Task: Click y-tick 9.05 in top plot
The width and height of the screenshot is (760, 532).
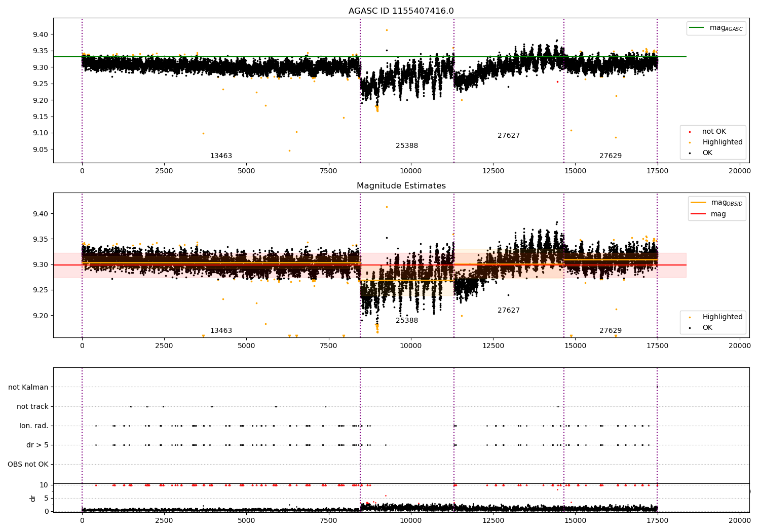Action: click(41, 149)
